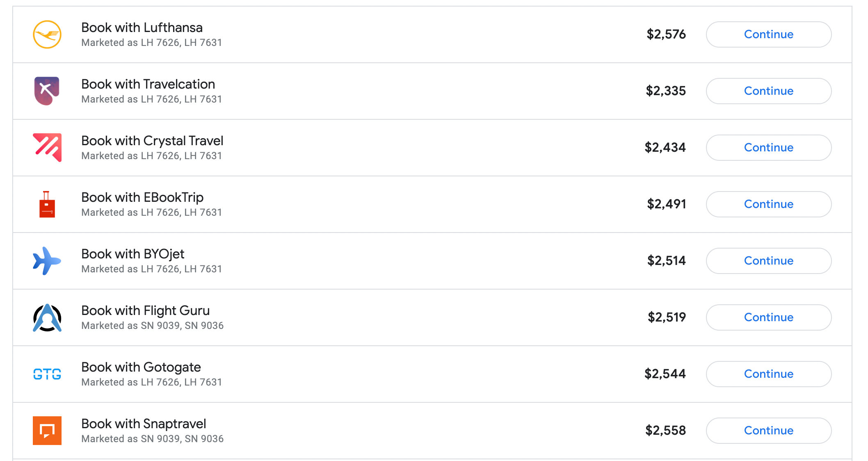The image size is (868, 461).
Task: Select the 'Book with Lufthansa' title text
Action: 142,27
